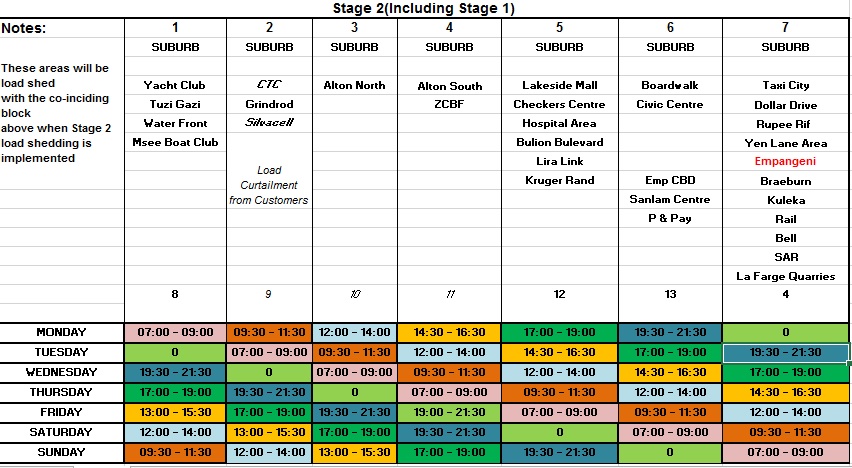Image resolution: width=852 pixels, height=468 pixels.
Task: Click the block number 12 cell
Action: point(559,294)
